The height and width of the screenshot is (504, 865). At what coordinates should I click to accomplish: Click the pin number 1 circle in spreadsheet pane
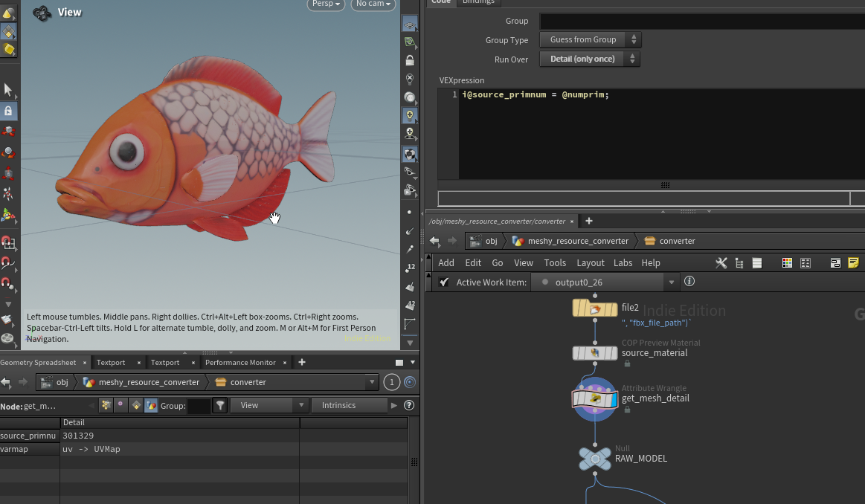[392, 382]
